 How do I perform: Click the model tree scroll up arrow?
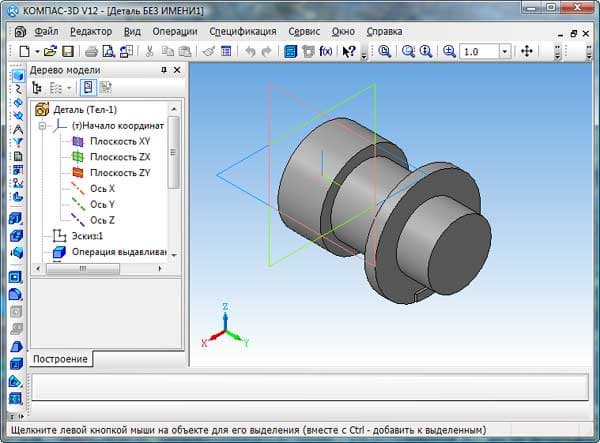point(174,109)
